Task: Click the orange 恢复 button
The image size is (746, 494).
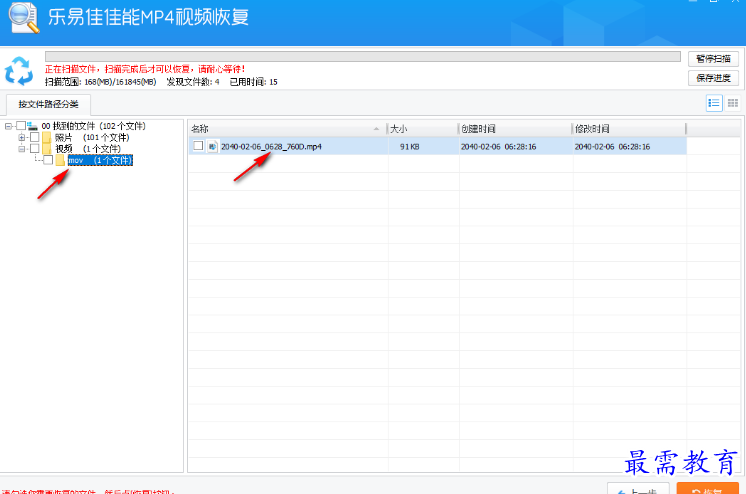Action: pos(708,489)
